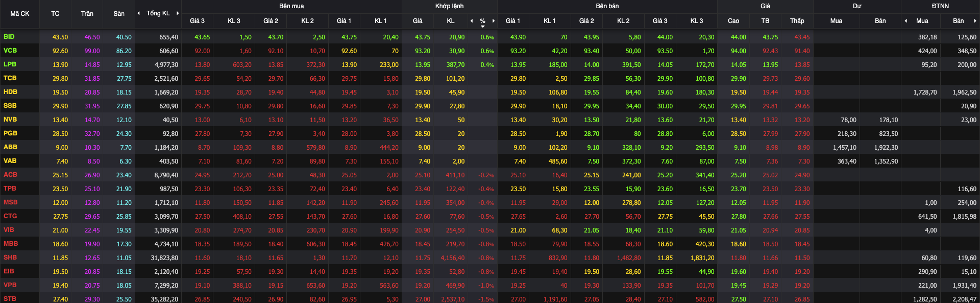Screen dimensions: 980x303
Task: Click the left arrow beside Tổng KL header
Action: click(x=139, y=13)
